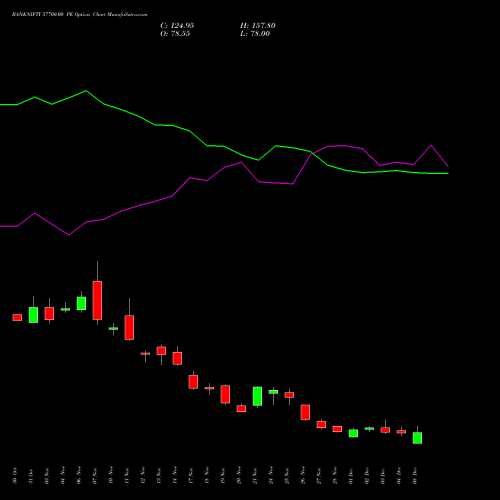Click the green candle on 21 Nov

(x=257, y=396)
